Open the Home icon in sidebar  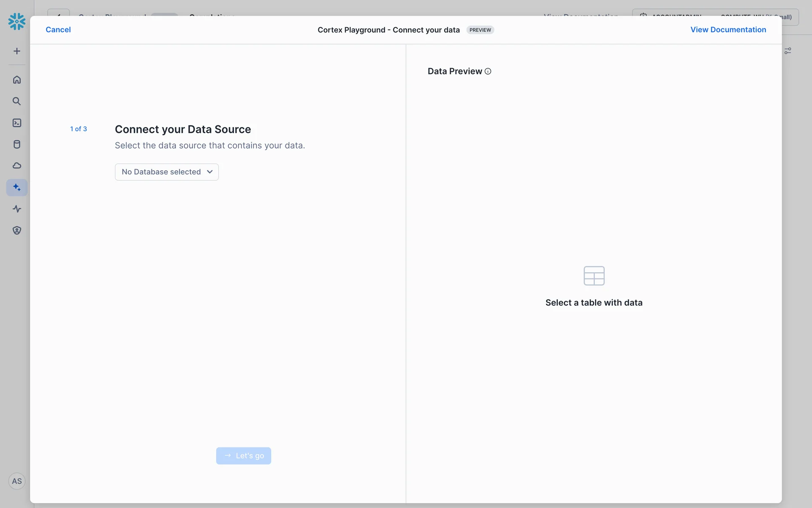click(x=17, y=80)
